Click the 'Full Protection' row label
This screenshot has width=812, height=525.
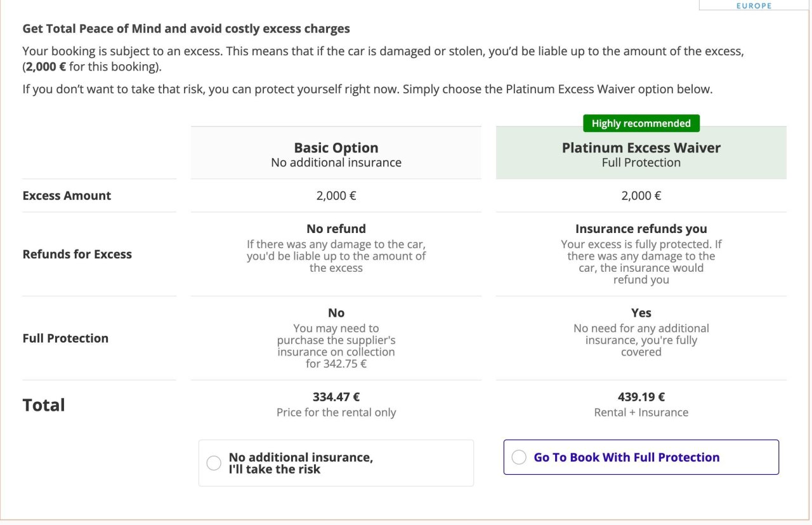click(65, 338)
